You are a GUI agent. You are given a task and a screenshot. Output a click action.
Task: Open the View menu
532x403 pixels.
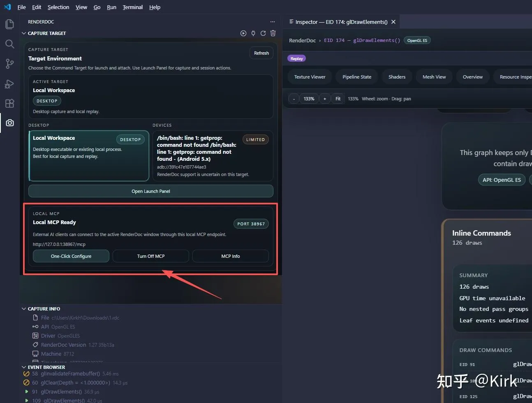coord(81,7)
